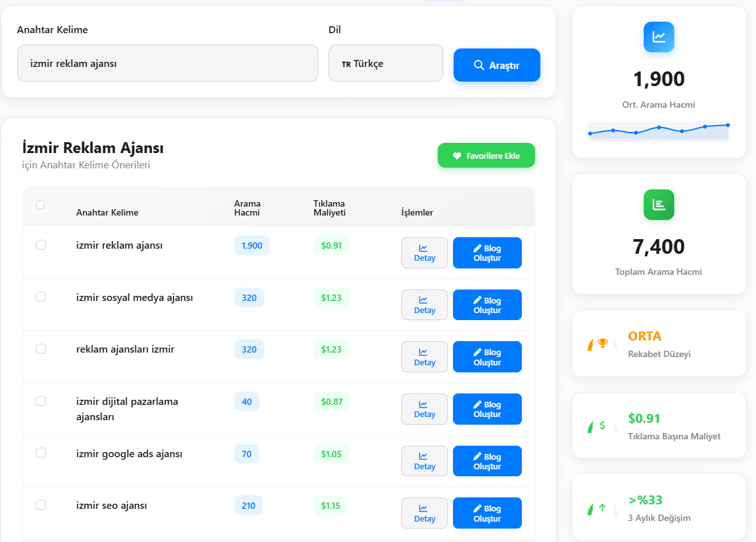The width and height of the screenshot is (756, 542).
Task: Open the Dil language dropdown showing Türkçe
Action: 386,63
